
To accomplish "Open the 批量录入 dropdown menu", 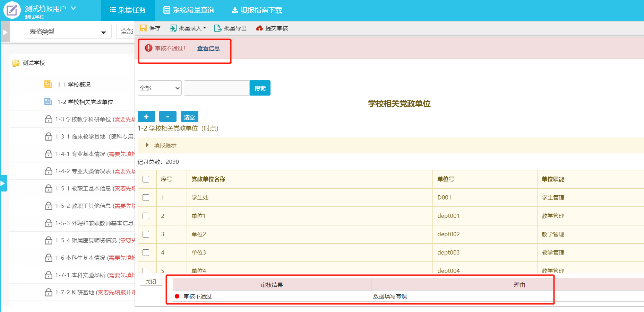I will (188, 28).
